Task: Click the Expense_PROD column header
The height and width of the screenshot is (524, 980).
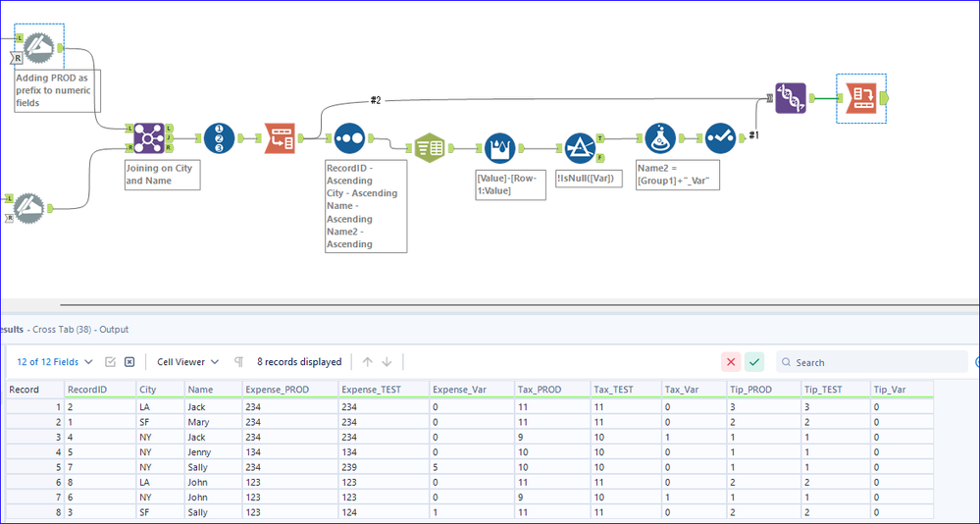Action: coord(290,390)
